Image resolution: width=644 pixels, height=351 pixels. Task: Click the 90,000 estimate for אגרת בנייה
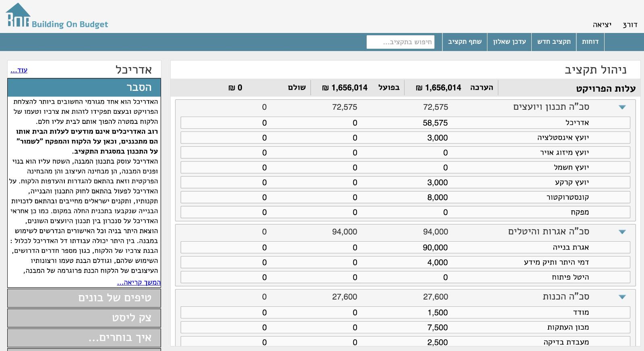tap(435, 248)
